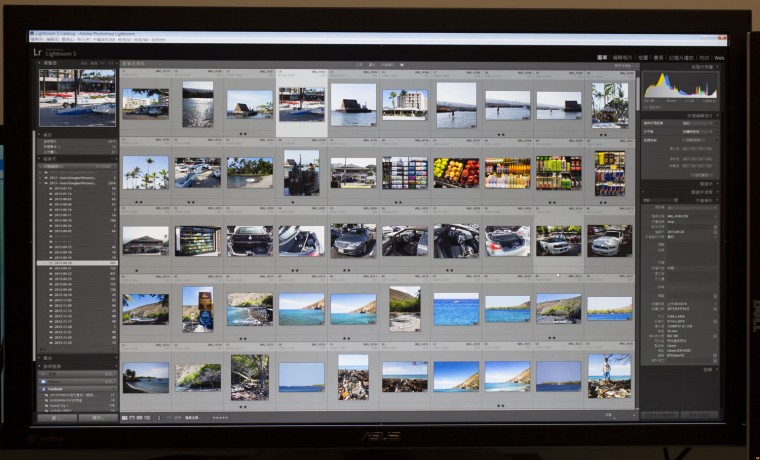Select the Facebook publish service
Image resolution: width=760 pixels, height=460 pixels.
78,389
